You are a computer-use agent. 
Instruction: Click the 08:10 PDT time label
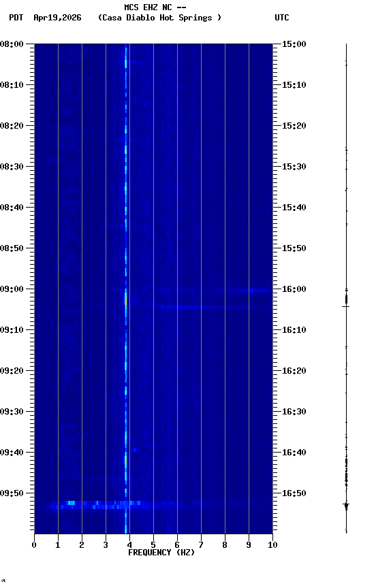[12, 85]
